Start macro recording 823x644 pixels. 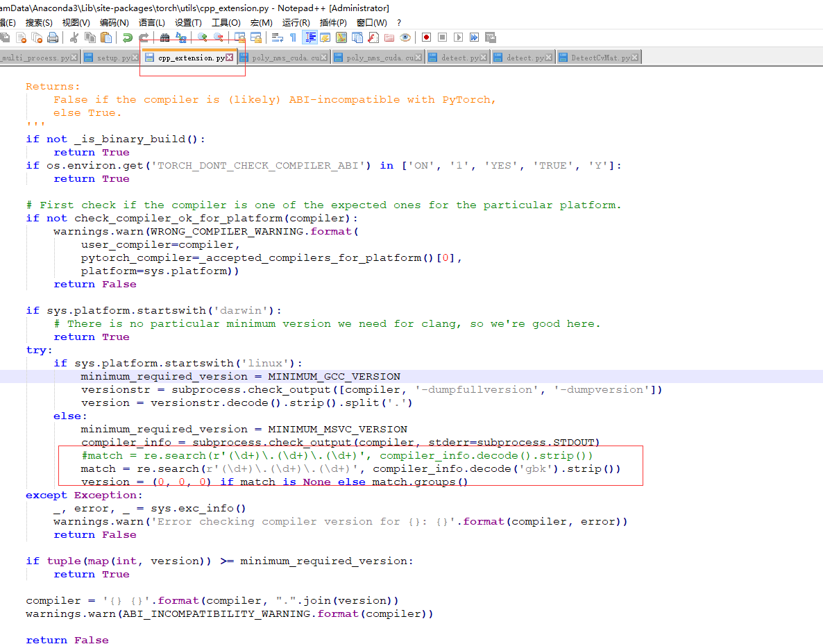[x=425, y=37]
